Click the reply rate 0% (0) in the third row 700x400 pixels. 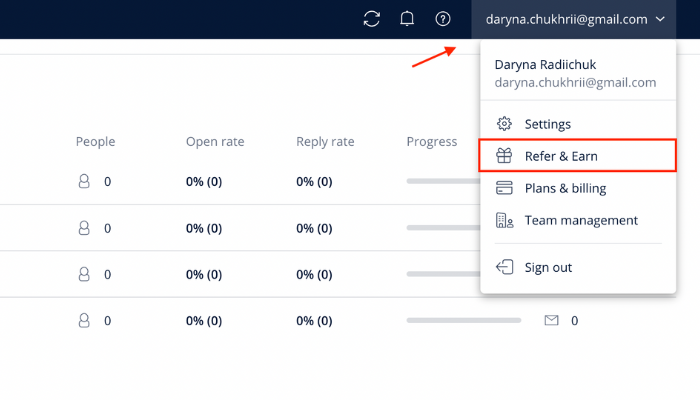[314, 275]
